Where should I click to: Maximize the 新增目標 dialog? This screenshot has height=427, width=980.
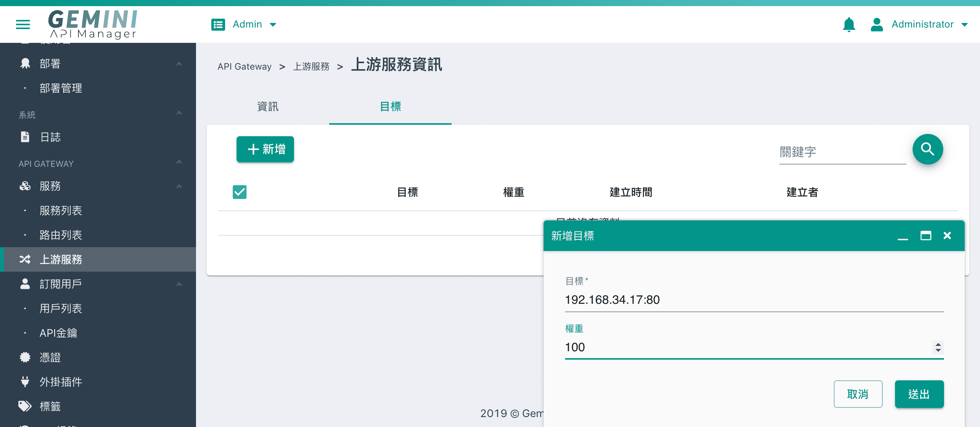[926, 236]
